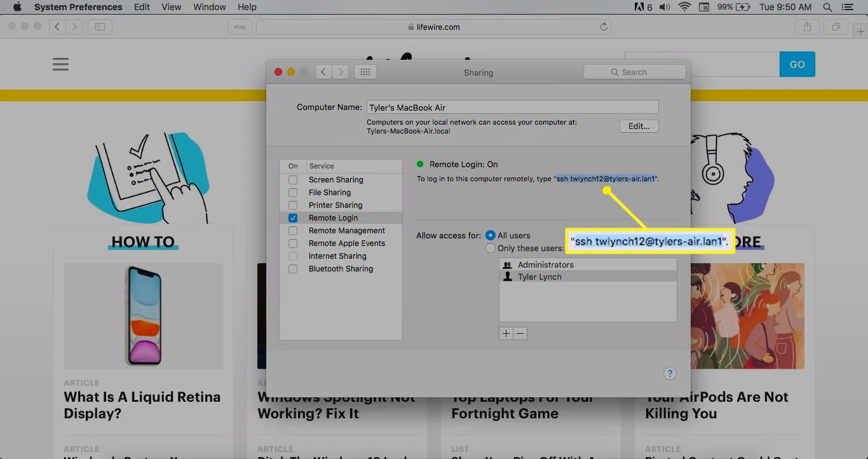This screenshot has height=459, width=868.
Task: Uncheck the Remote Login checkbox
Action: tap(293, 218)
